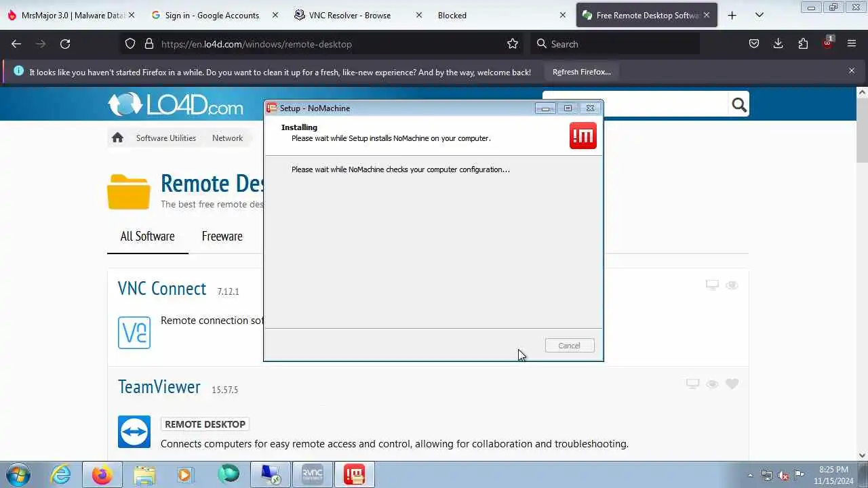This screenshot has width=868, height=488.
Task: Click the Refresh Firefox... button
Action: [581, 71]
